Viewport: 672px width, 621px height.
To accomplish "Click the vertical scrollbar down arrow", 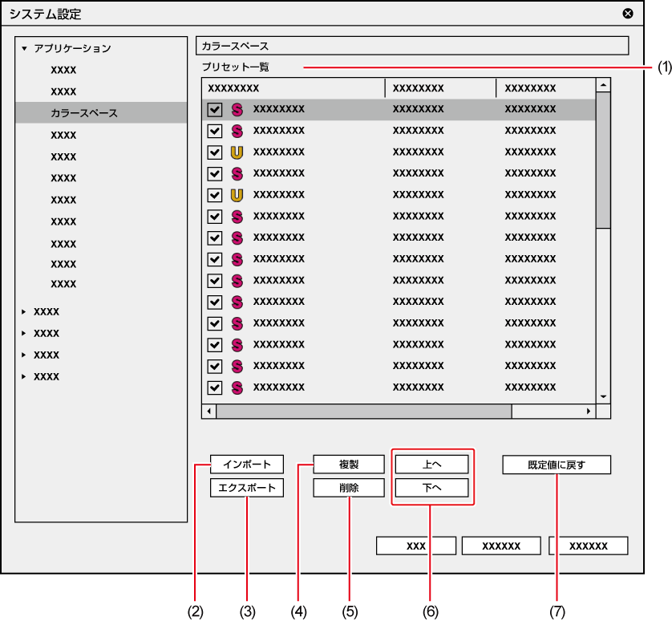I will [x=603, y=396].
